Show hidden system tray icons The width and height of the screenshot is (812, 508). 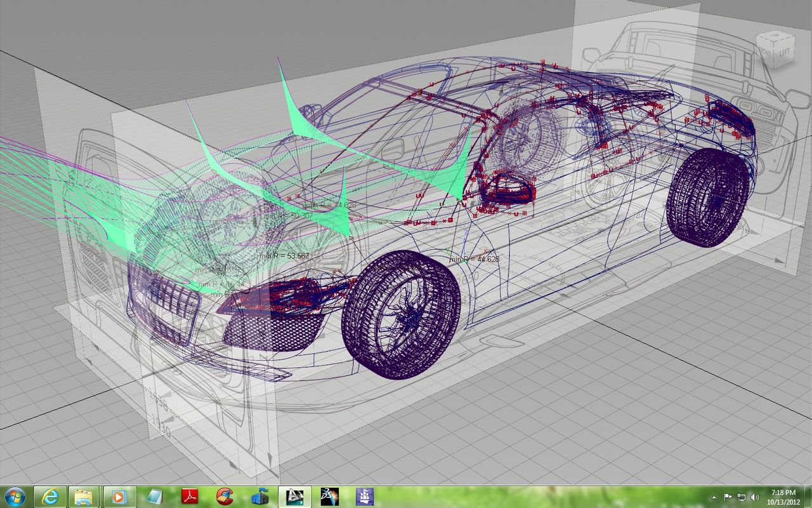point(715,497)
